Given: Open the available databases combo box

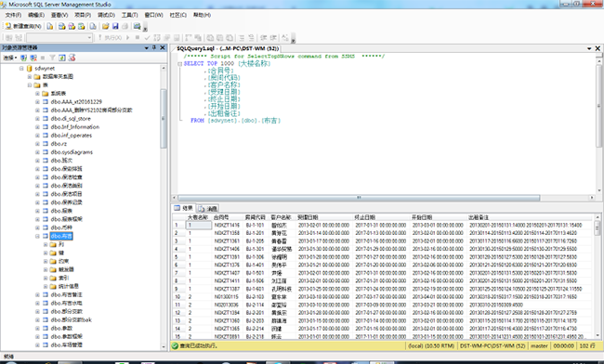Looking at the screenshot, I should coord(59,38).
